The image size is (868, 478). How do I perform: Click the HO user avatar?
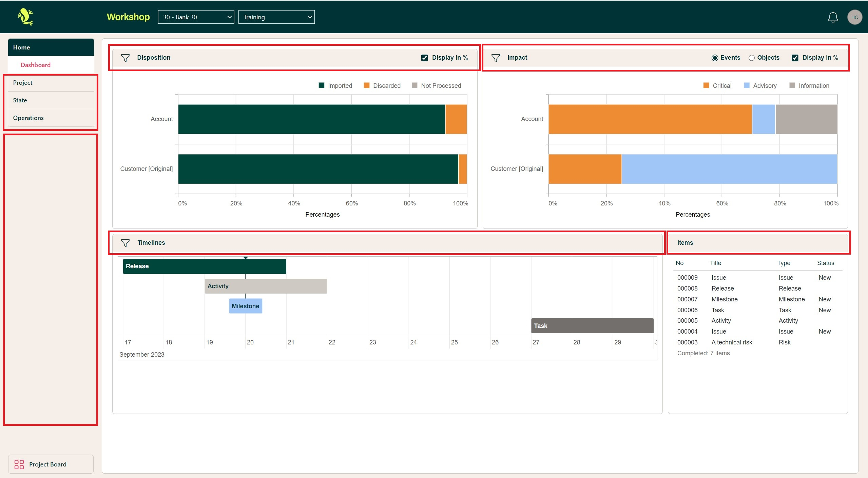click(854, 17)
